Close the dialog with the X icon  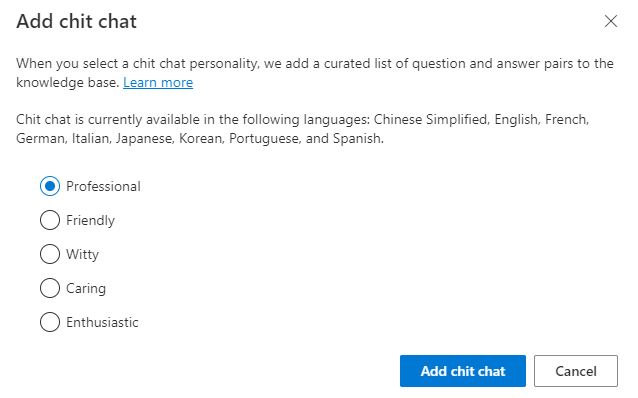611,21
